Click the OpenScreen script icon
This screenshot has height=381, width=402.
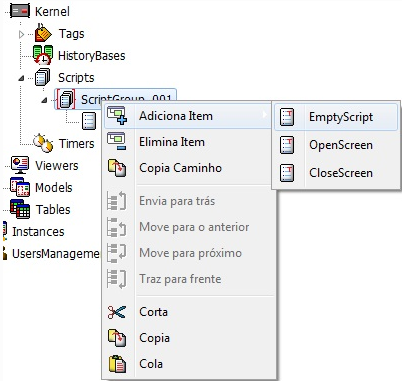[x=287, y=145]
